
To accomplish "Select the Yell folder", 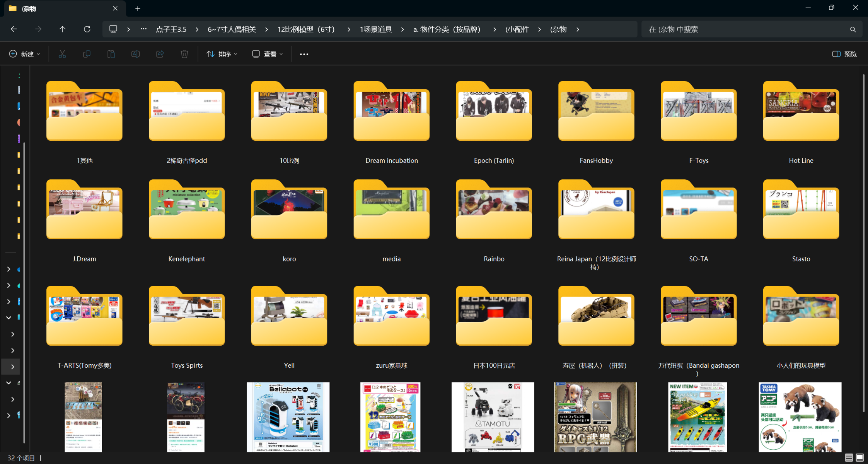I will coord(289,327).
